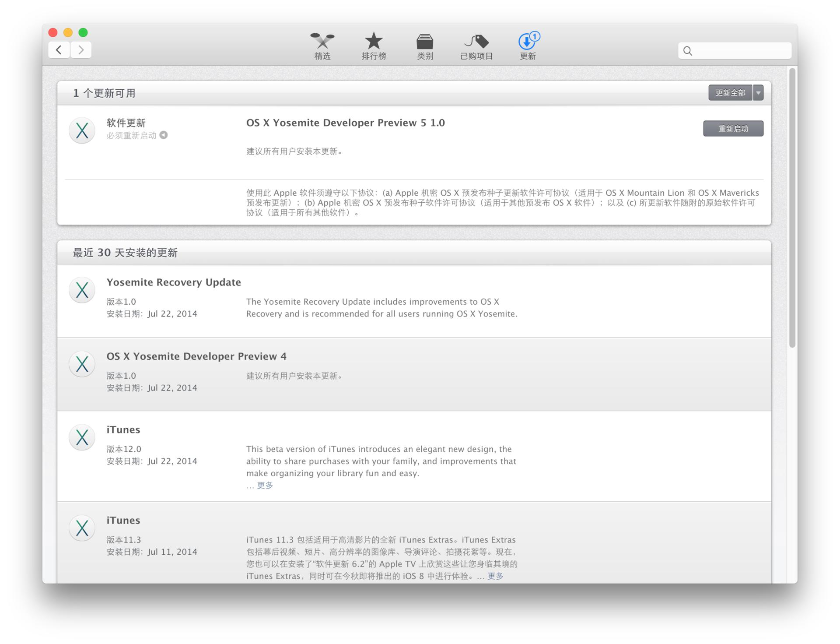The width and height of the screenshot is (840, 644).
Task: Go forward with the right arrow button
Action: (x=81, y=50)
